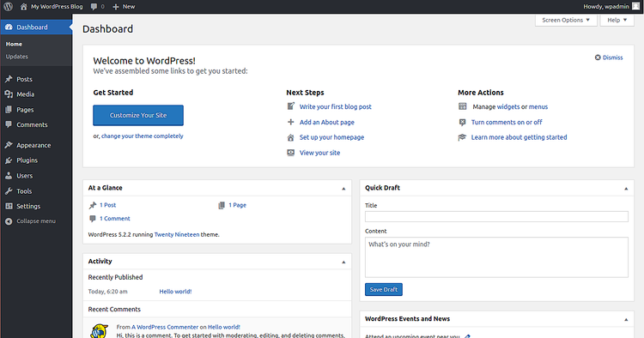This screenshot has width=644, height=338.
Task: Click the Save Draft button
Action: coord(384,290)
